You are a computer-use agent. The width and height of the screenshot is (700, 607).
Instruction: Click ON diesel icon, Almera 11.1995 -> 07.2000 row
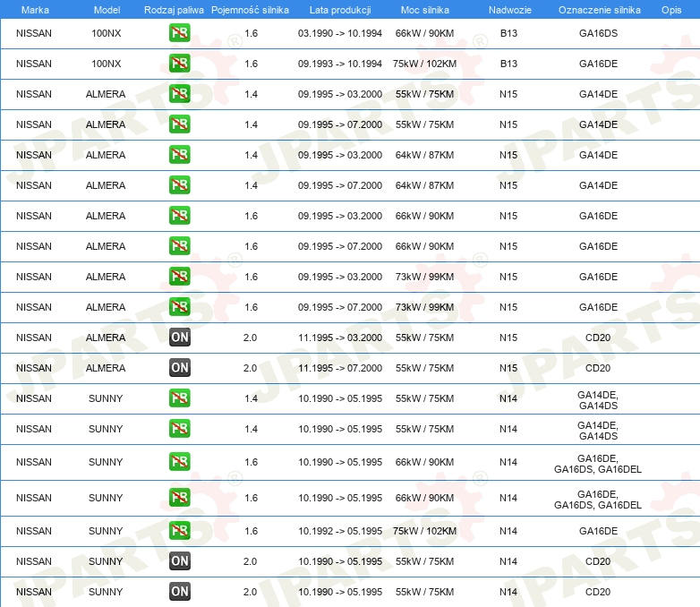179,368
